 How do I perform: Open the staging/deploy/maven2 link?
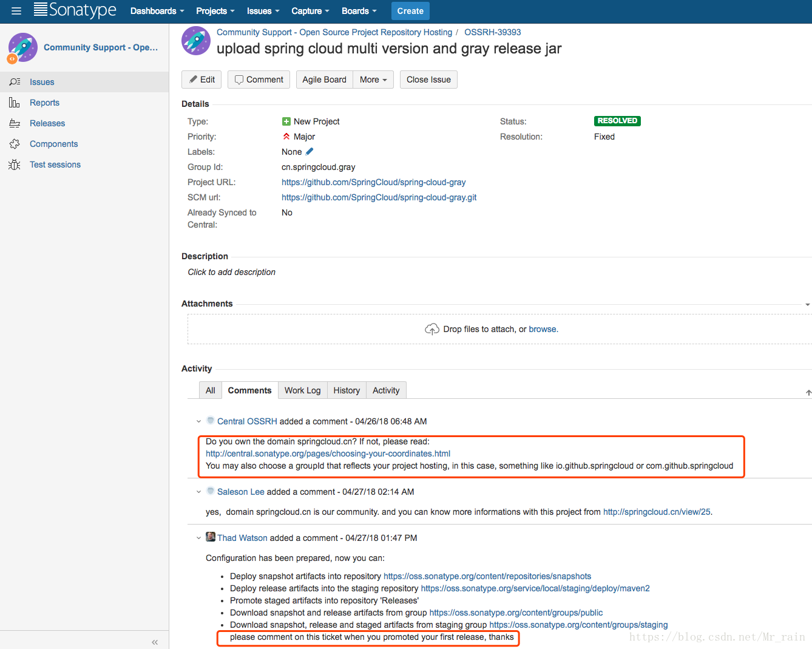(535, 588)
